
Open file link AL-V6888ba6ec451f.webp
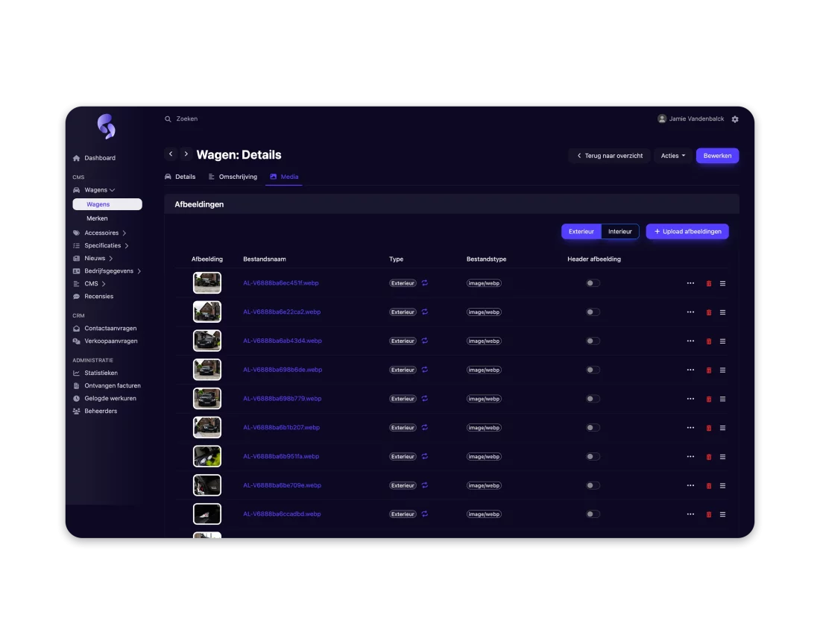point(281,282)
